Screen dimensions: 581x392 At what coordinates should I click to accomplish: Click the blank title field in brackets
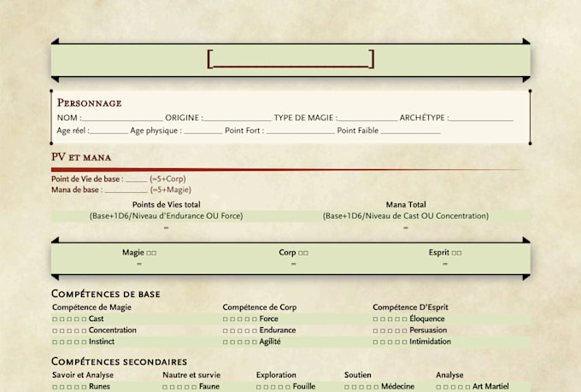pyautogui.click(x=290, y=59)
